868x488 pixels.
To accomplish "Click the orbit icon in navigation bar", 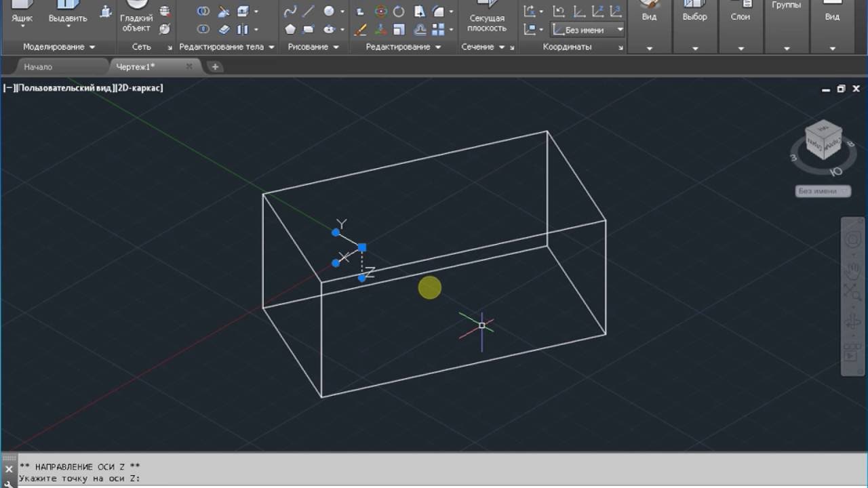I will [852, 323].
